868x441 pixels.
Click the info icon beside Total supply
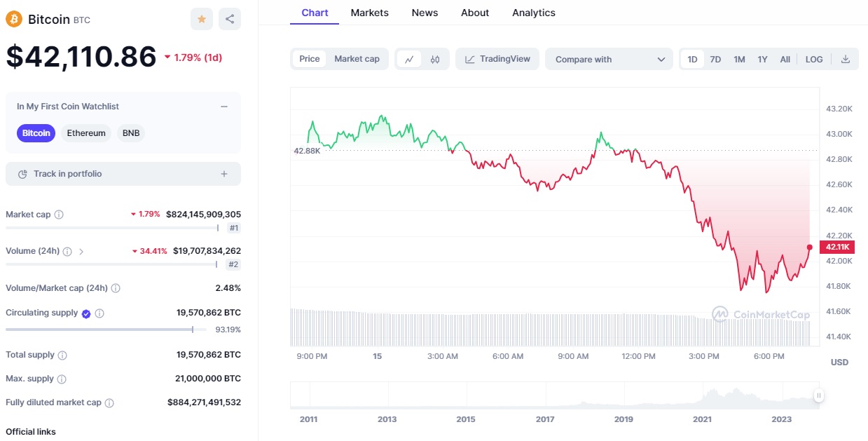click(x=62, y=355)
